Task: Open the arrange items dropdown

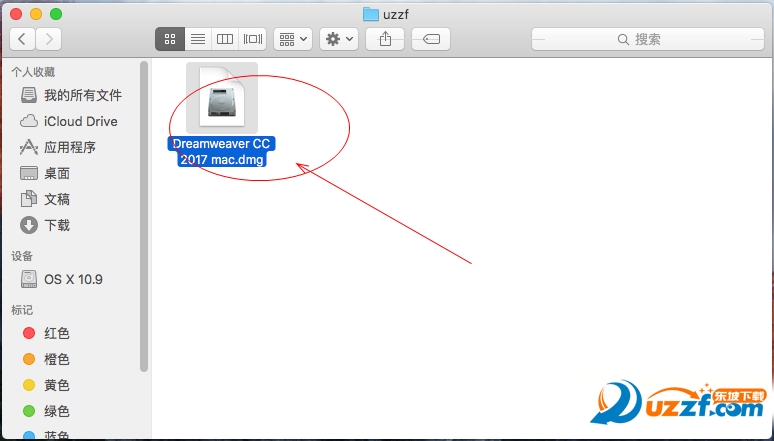Action: pyautogui.click(x=293, y=39)
